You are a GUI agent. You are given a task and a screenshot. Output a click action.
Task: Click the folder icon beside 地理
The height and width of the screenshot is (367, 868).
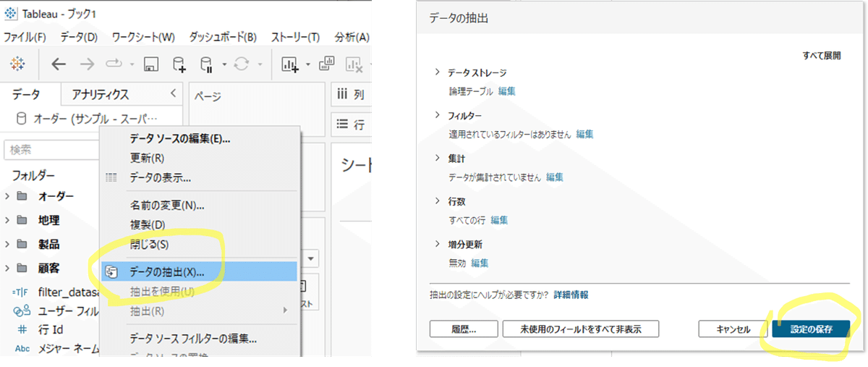22,221
